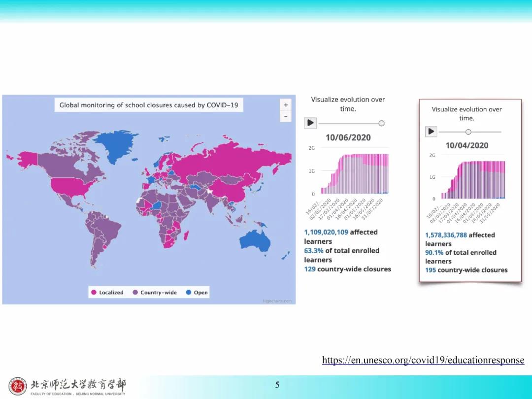Play the evolution animation in the 10/06/2020 panel
Screen dimensions: 532x399
310,123
